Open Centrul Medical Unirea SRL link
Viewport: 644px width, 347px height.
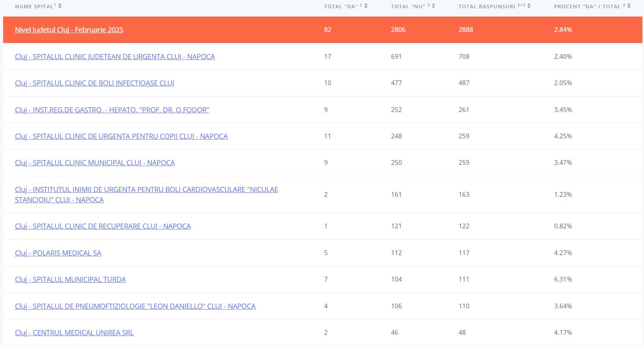[74, 333]
